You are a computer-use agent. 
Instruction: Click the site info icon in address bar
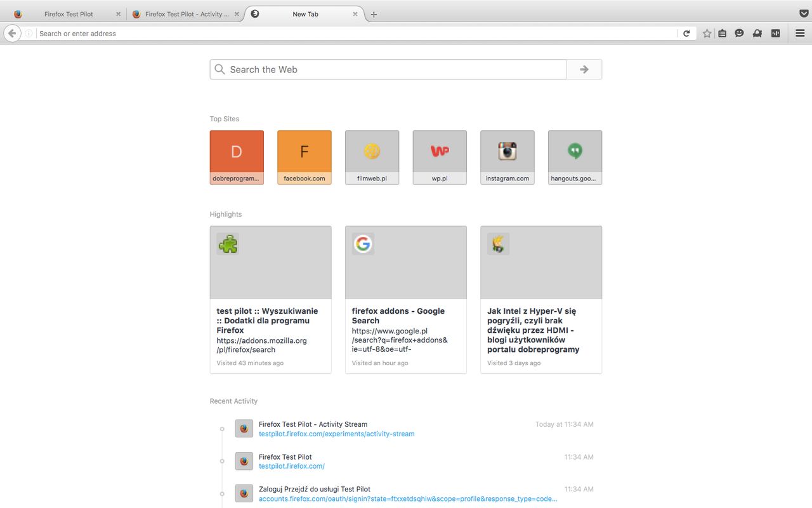click(29, 34)
